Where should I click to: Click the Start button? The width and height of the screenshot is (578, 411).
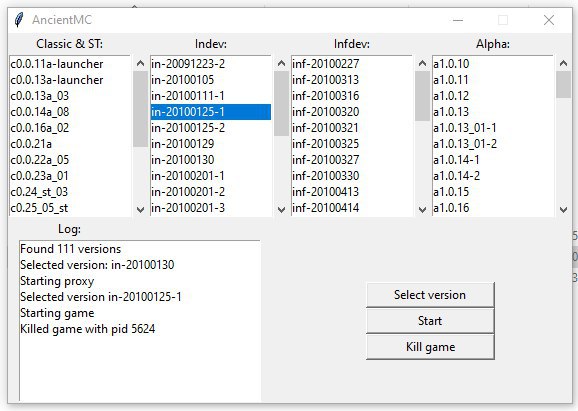[430, 321]
